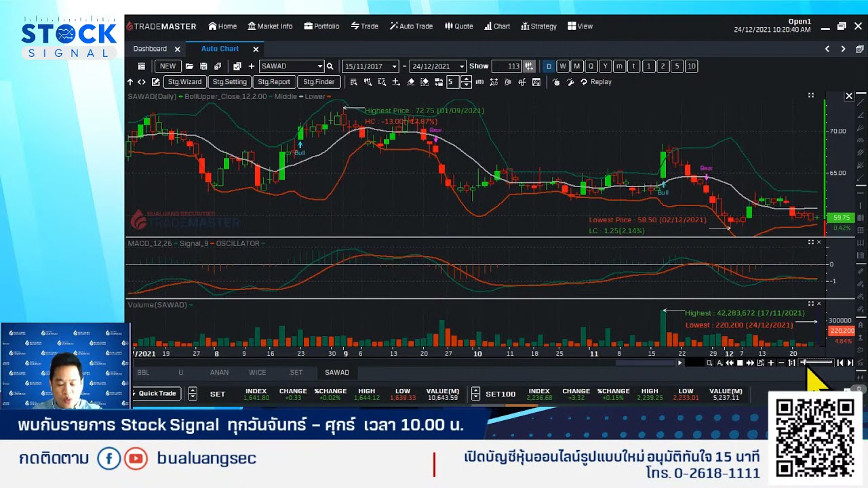Start chart Replay
This screenshot has height=488, width=868.
coord(595,82)
